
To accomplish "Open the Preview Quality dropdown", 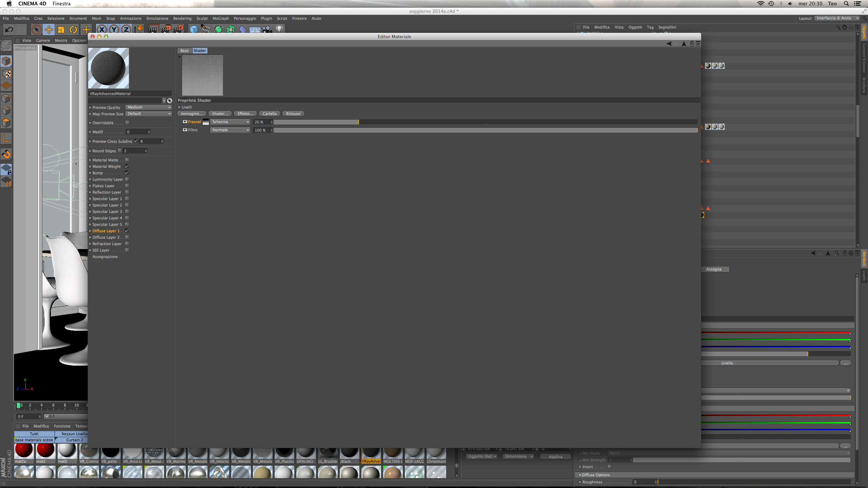I will point(149,107).
